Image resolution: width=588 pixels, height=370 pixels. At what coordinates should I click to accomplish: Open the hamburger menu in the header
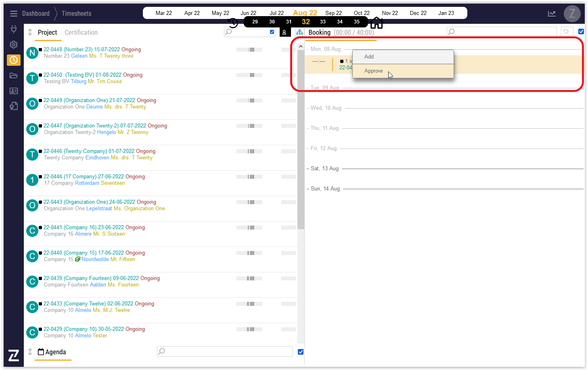(14, 14)
